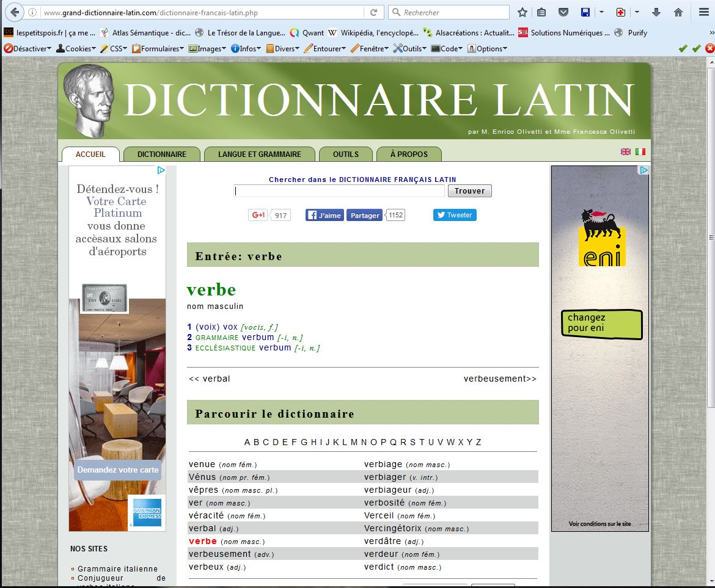Reload the page using the refresh icon
This screenshot has width=715, height=588.
click(373, 12)
